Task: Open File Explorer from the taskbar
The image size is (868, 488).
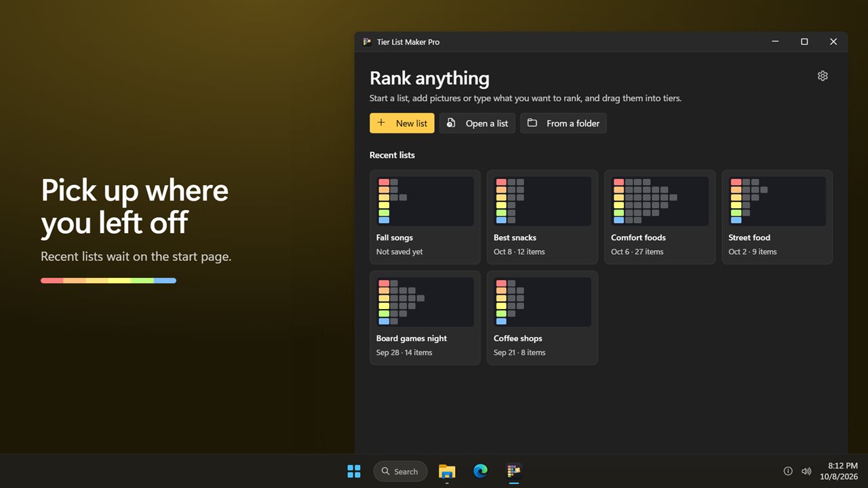Action: click(447, 471)
